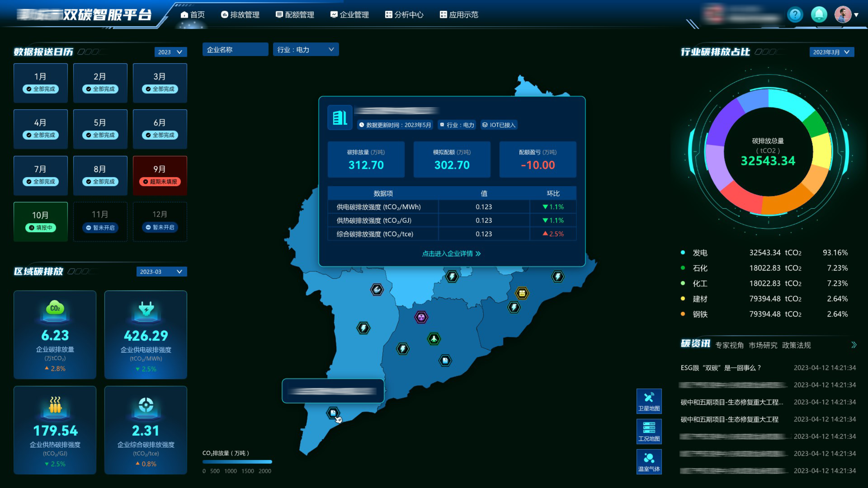Open the notification bell icon
Screen dimensions: 868x488
click(x=819, y=15)
